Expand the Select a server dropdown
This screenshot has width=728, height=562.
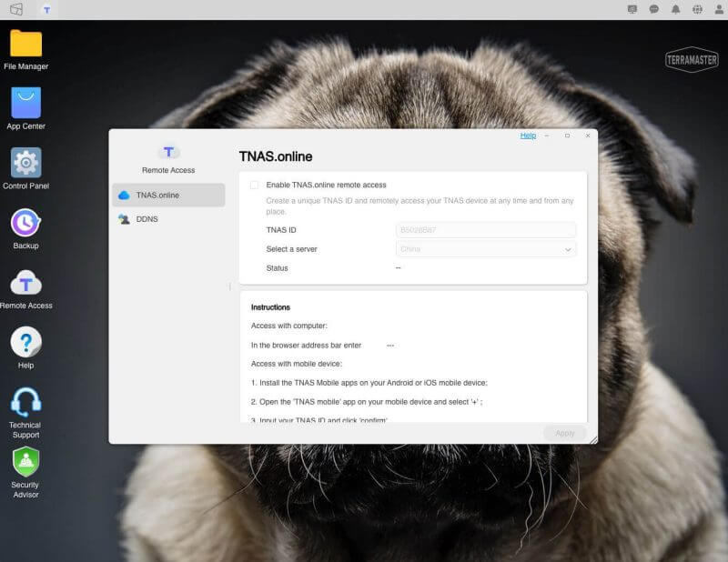point(486,249)
